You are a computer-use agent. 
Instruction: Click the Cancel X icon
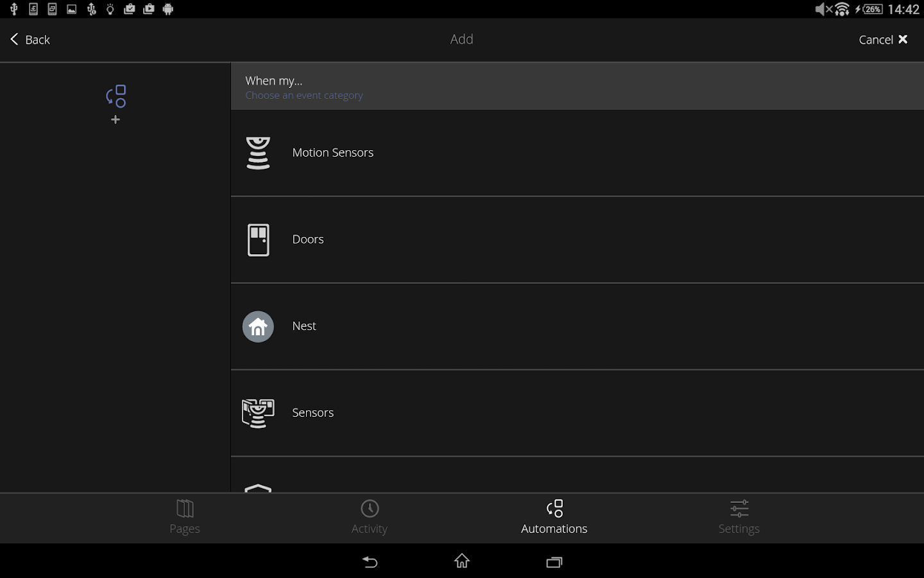903,39
